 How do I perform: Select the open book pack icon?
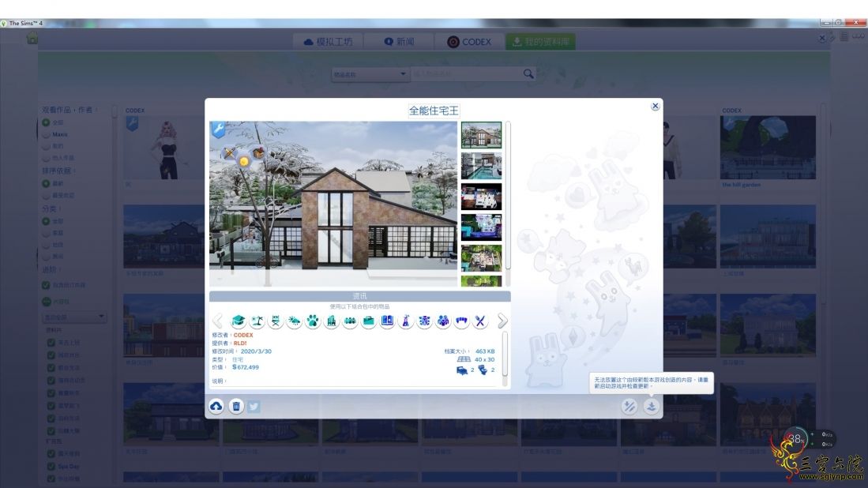[x=387, y=321]
